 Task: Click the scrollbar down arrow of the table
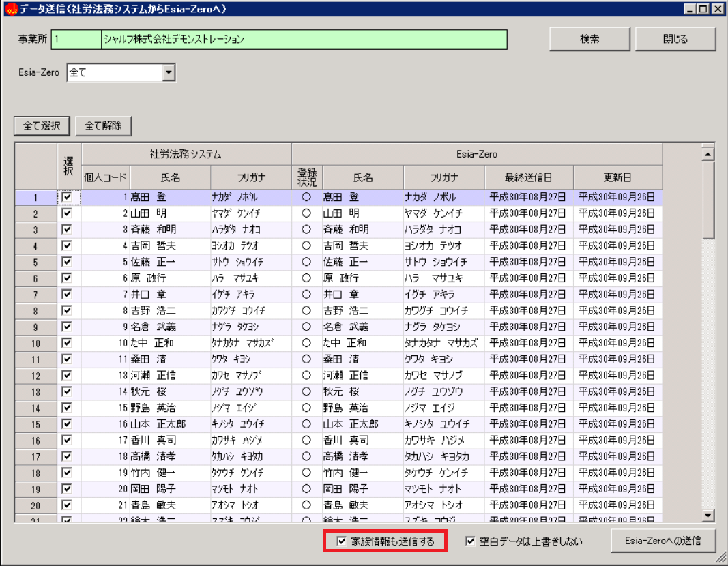[x=708, y=515]
